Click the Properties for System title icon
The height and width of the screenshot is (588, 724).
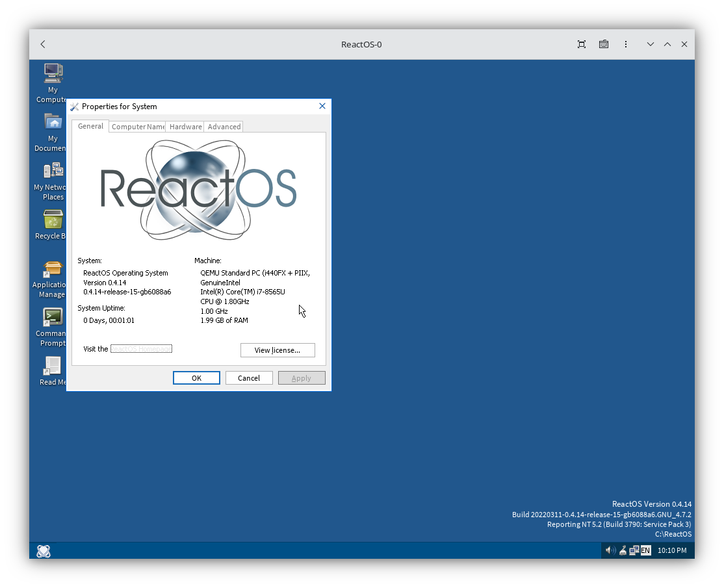[x=74, y=107]
